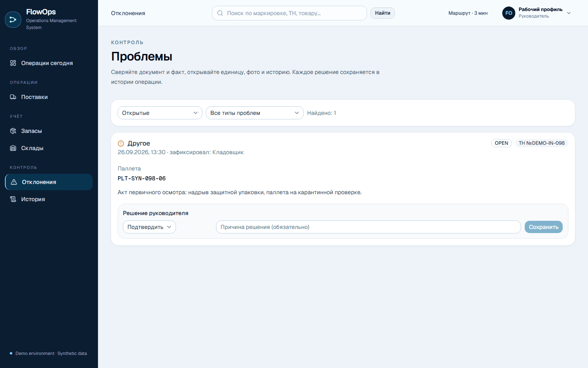Viewport: 588px width, 368px height.
Task: Click the Отклонения warning triangle icon
Action: coord(14,182)
